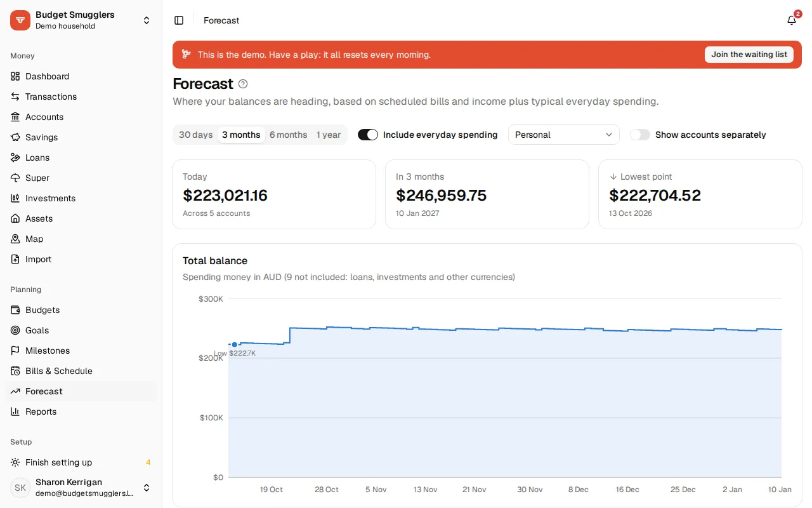Toggle the sidebar panel icon
812x508 pixels.
(179, 20)
